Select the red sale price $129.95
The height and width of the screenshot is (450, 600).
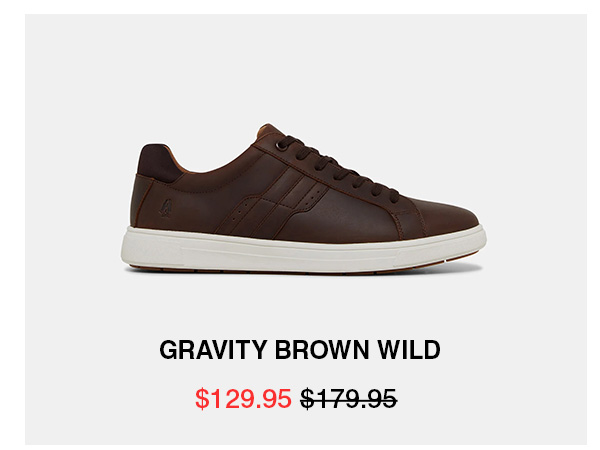pyautogui.click(x=243, y=399)
